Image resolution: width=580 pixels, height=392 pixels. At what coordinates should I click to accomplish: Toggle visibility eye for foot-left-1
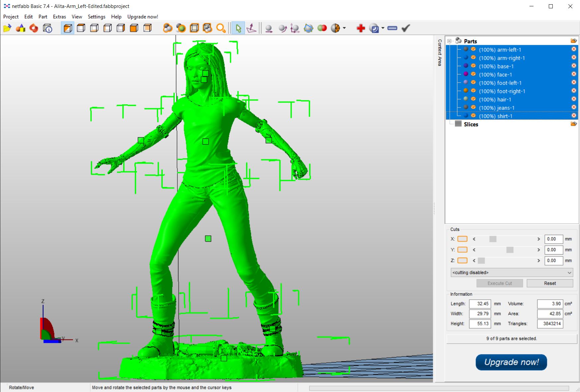tap(473, 82)
